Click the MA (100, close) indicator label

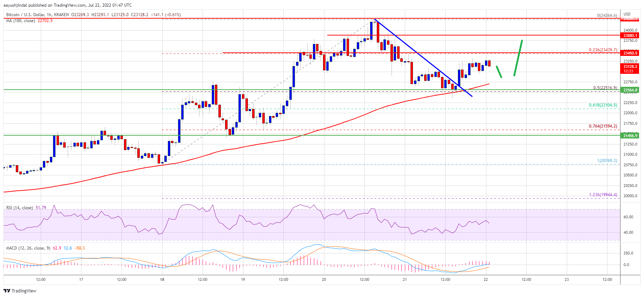21,21
